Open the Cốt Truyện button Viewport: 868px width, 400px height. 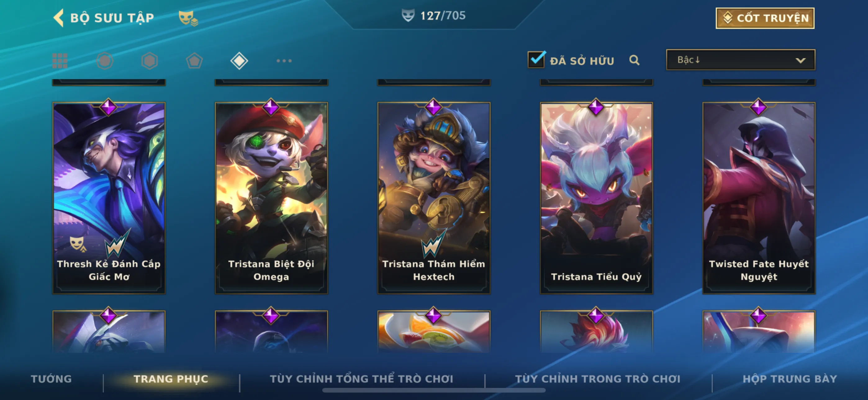pyautogui.click(x=765, y=18)
